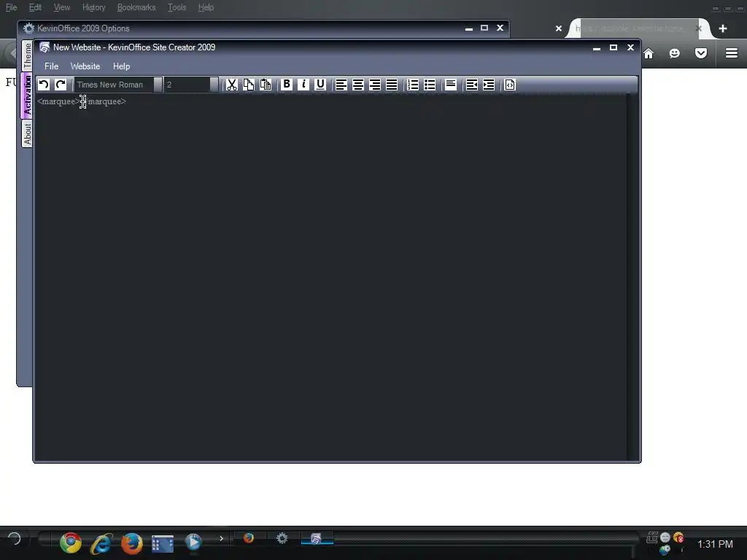The image size is (747, 560).
Task: Increase the indent
Action: [x=489, y=85]
